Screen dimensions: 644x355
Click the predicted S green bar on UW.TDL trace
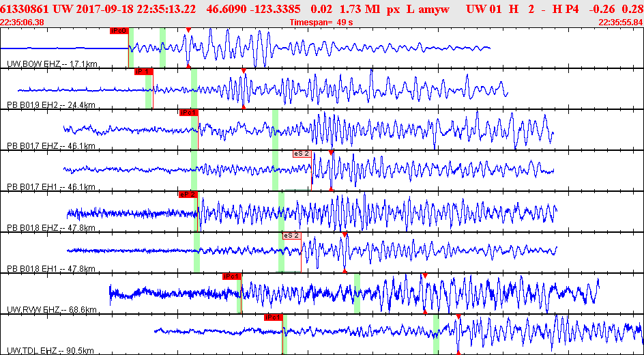tap(436, 334)
